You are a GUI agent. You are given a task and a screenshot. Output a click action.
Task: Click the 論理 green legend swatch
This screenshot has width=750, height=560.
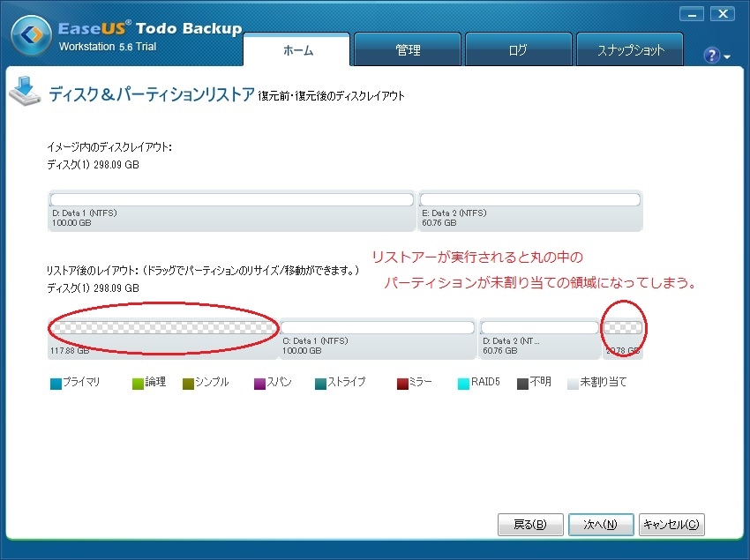click(x=138, y=384)
